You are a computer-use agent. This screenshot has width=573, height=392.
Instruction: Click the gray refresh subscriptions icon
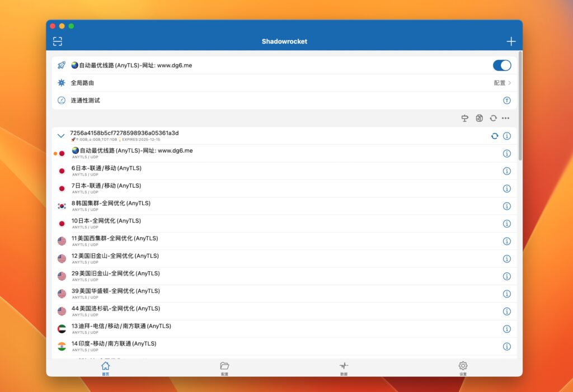click(x=493, y=118)
